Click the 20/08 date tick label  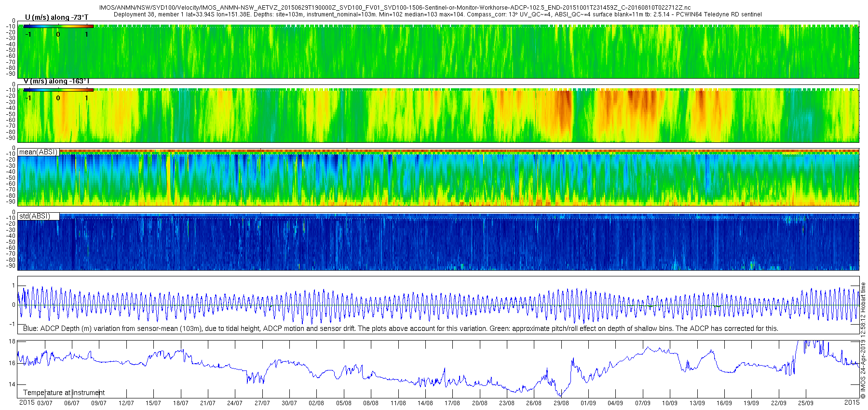tap(480, 403)
